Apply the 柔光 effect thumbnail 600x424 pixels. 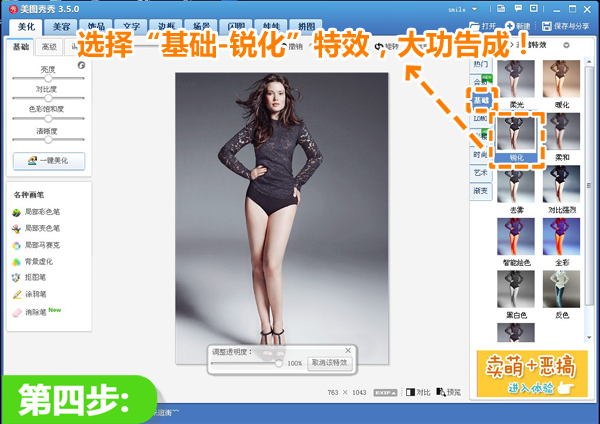tap(516, 79)
